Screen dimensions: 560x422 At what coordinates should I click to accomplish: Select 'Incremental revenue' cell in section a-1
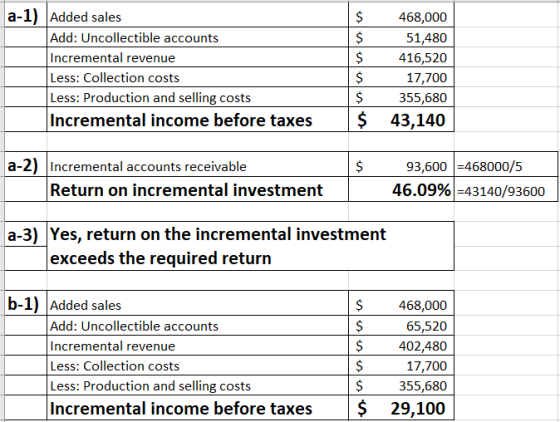point(198,57)
